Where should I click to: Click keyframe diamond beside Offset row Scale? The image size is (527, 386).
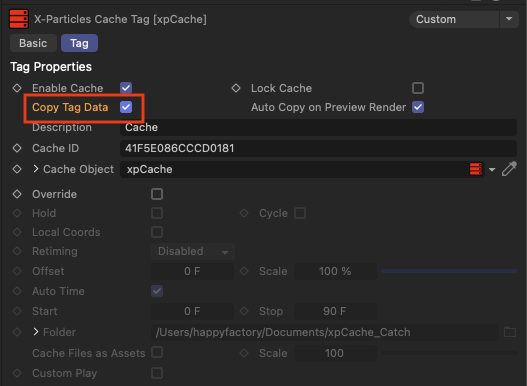point(244,271)
